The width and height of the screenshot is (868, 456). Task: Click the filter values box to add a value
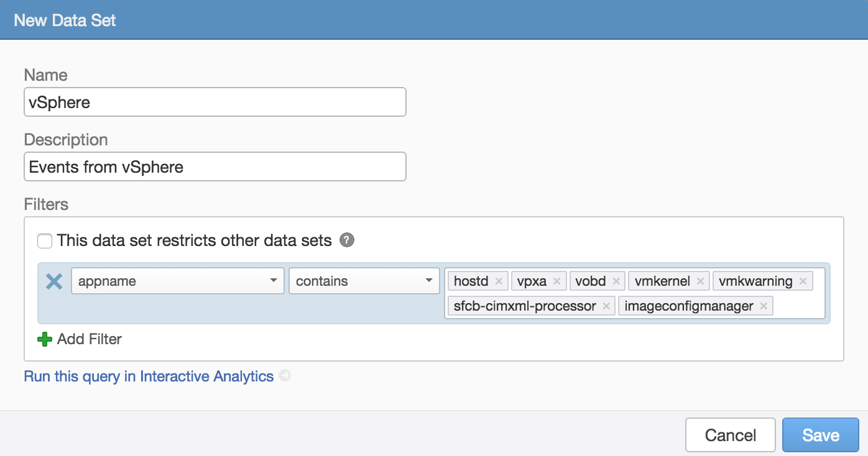click(x=802, y=306)
